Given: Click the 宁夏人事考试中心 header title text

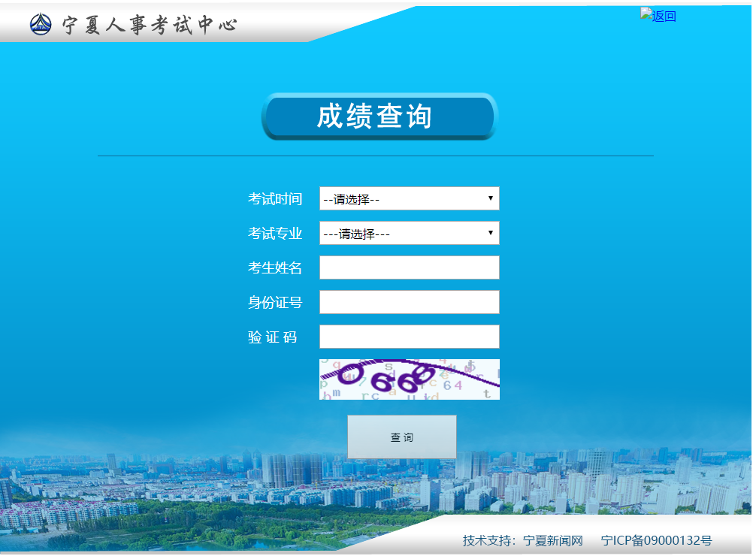Looking at the screenshot, I should (x=150, y=25).
